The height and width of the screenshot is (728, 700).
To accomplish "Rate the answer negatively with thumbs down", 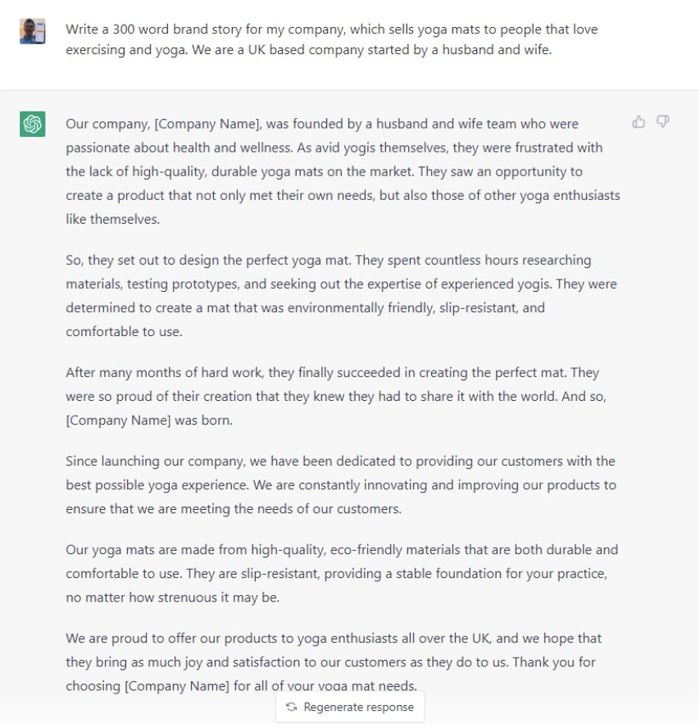I will (x=661, y=120).
